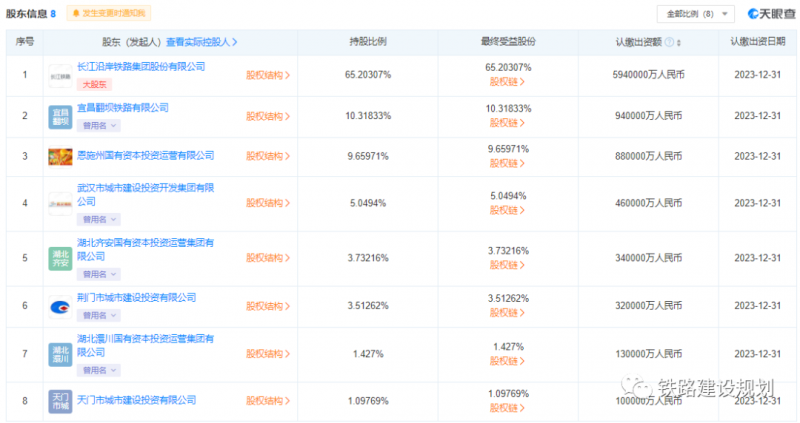Expand 曾用名 for 武汉市城市建设投资

pyautogui.click(x=99, y=219)
